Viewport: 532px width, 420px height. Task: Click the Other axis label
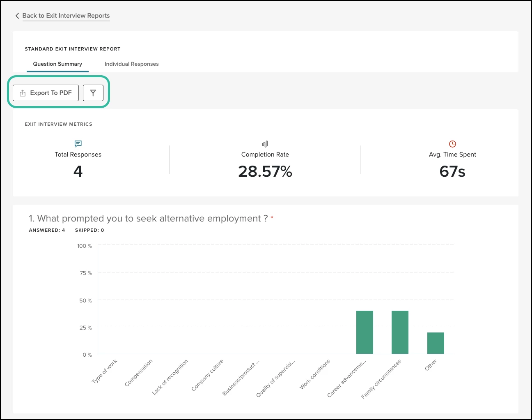[431, 365]
